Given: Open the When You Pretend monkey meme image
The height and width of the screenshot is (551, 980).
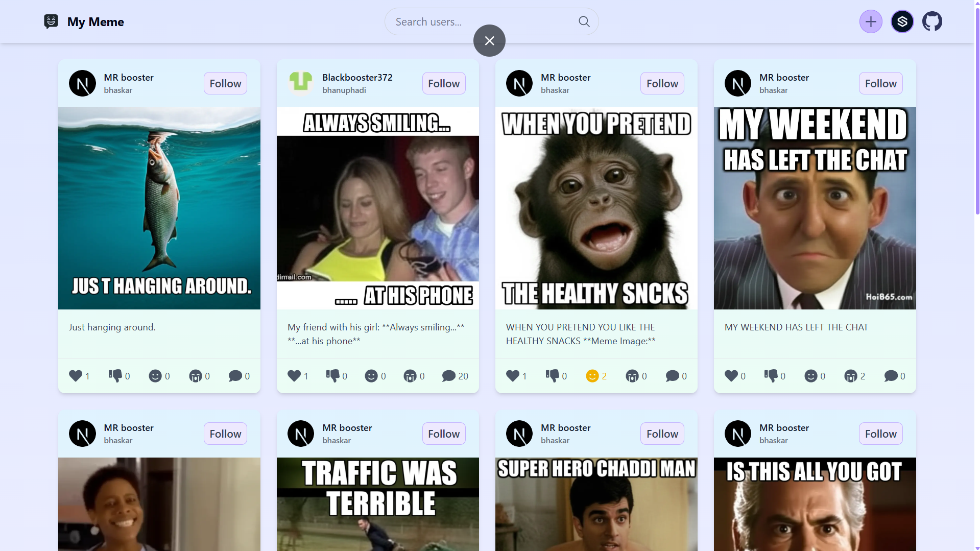Looking at the screenshot, I should [596, 208].
